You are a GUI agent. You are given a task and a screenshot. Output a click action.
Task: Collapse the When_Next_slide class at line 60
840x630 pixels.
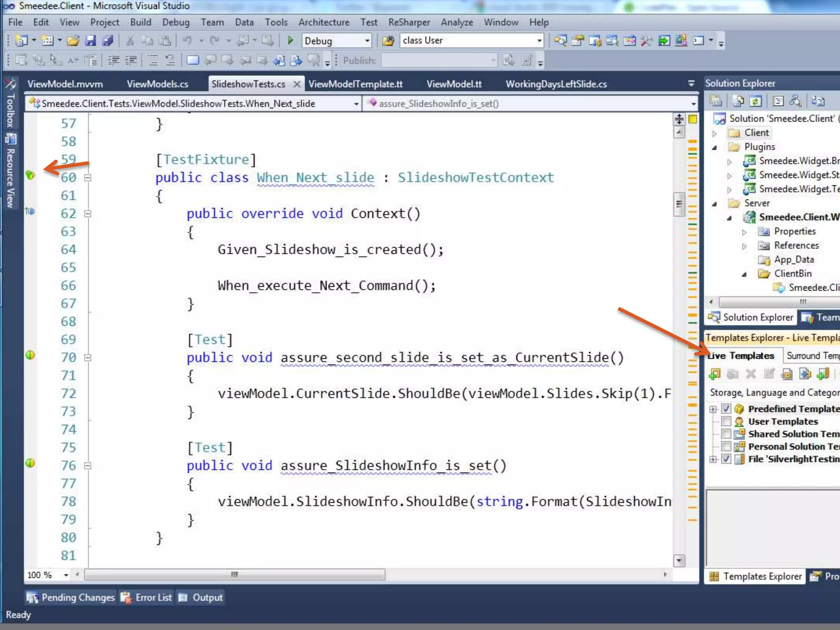click(x=87, y=178)
